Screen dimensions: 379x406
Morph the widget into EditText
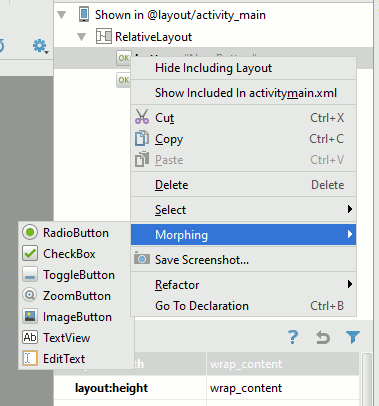(x=76, y=359)
